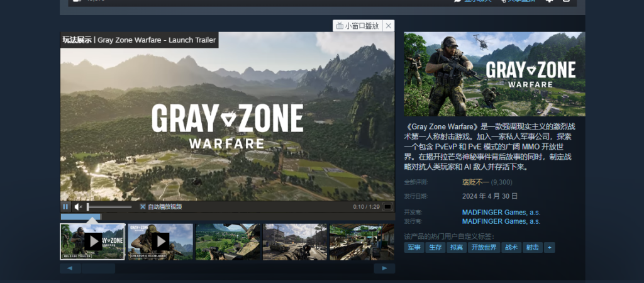This screenshot has width=644, height=283.
Task: Enter fullscreen via the video fullscreen icon
Action: pyautogui.click(x=387, y=207)
